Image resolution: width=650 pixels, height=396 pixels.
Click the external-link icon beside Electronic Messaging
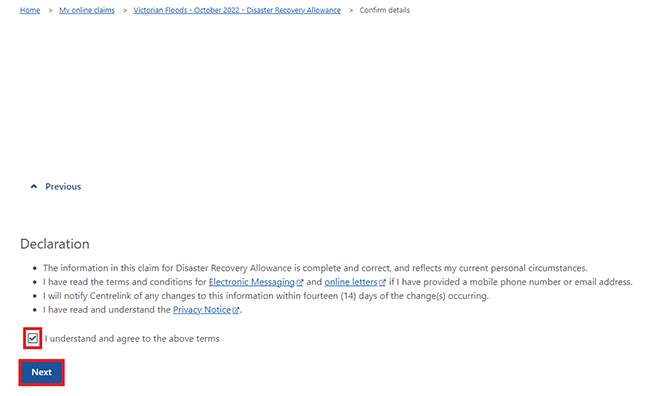pyautogui.click(x=300, y=282)
